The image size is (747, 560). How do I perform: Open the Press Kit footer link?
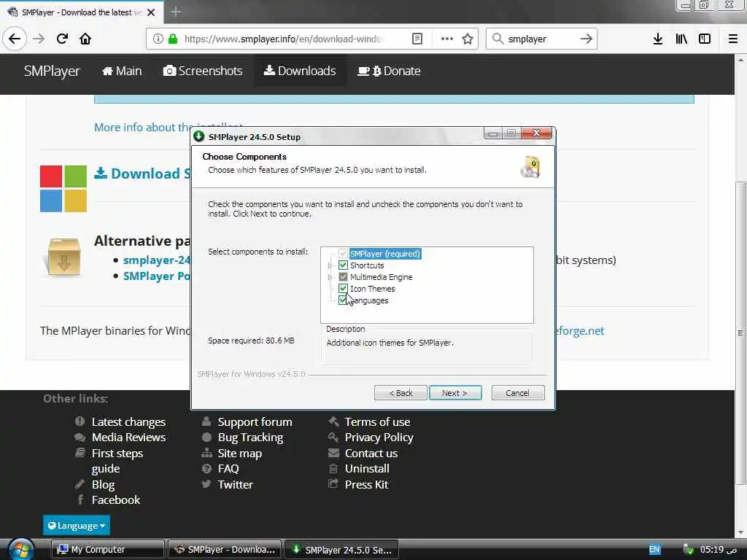pos(366,484)
